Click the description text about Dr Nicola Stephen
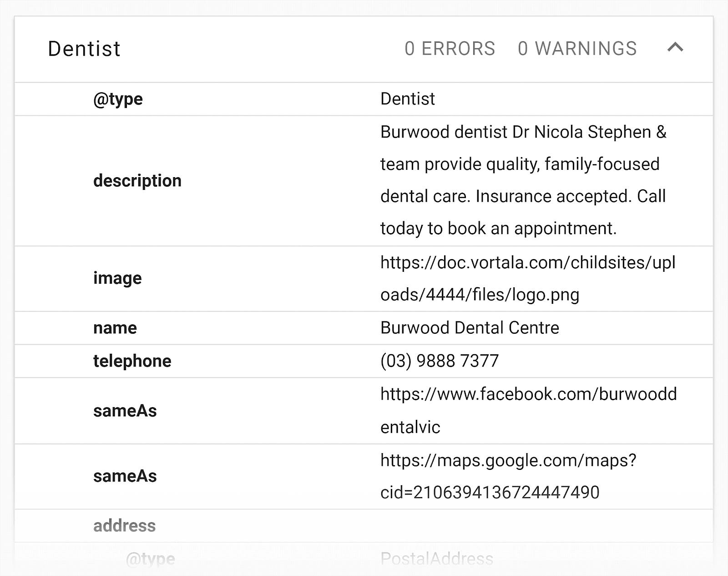728x576 pixels. [x=522, y=180]
